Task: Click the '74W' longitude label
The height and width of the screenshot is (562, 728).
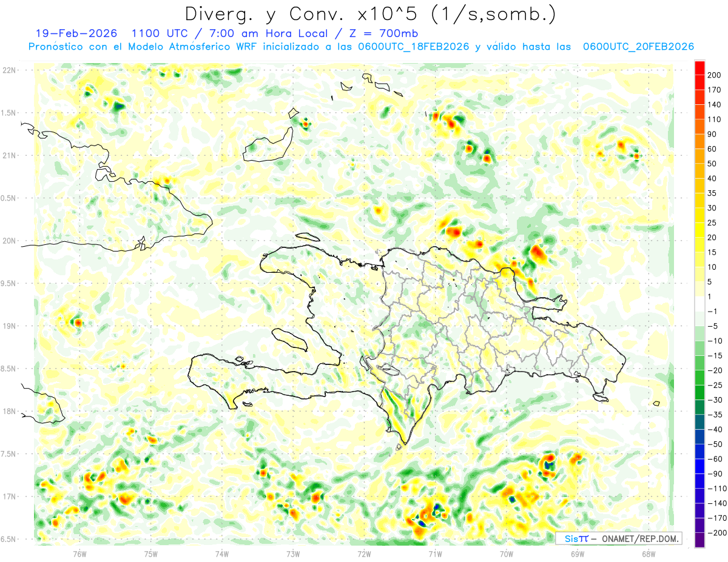Action: tap(221, 554)
